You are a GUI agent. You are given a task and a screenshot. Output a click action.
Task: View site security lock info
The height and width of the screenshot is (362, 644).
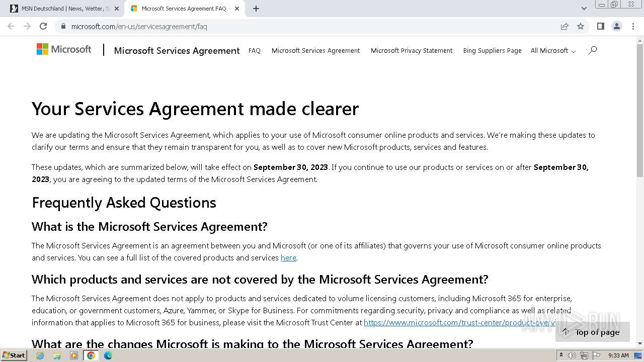pyautogui.click(x=63, y=27)
